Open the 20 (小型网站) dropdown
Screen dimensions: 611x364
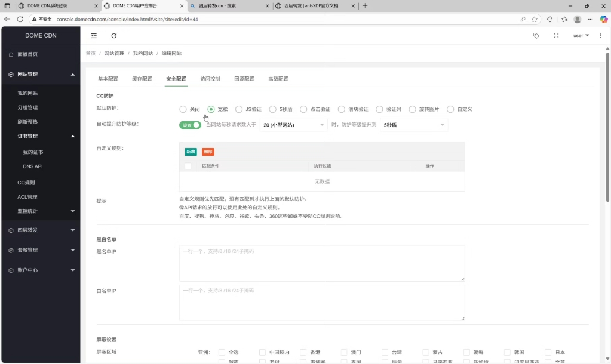tap(293, 125)
